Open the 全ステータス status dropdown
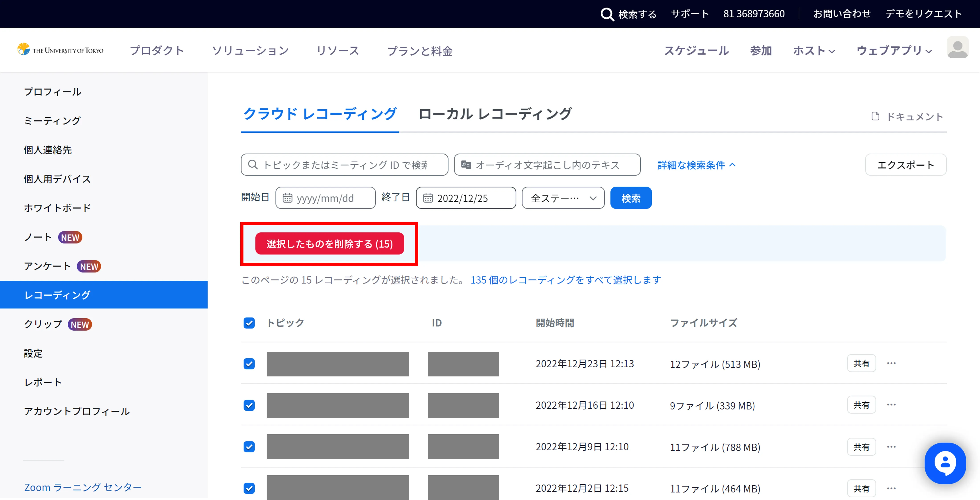The width and height of the screenshot is (980, 500). (x=563, y=198)
